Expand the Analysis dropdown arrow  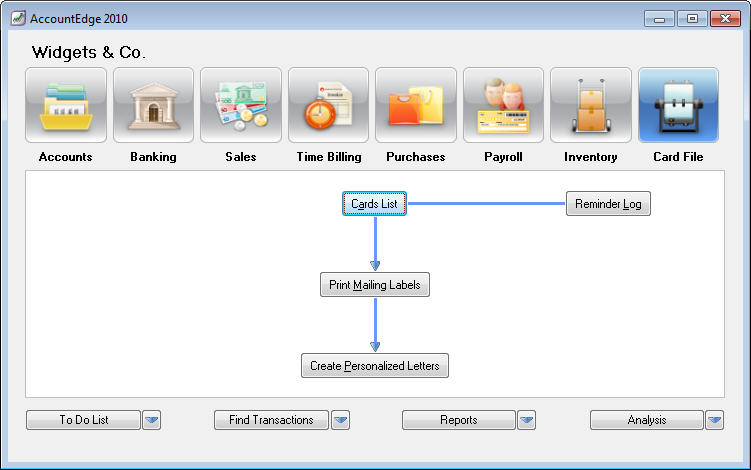click(715, 420)
